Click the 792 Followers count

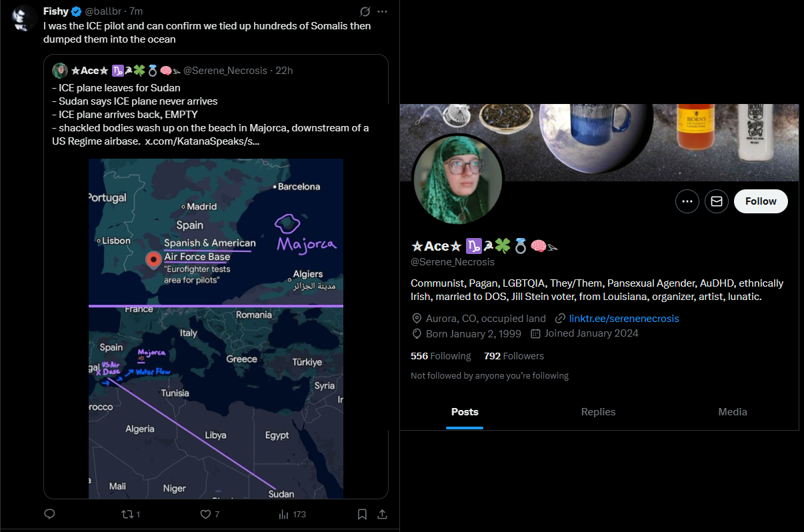[x=514, y=356]
